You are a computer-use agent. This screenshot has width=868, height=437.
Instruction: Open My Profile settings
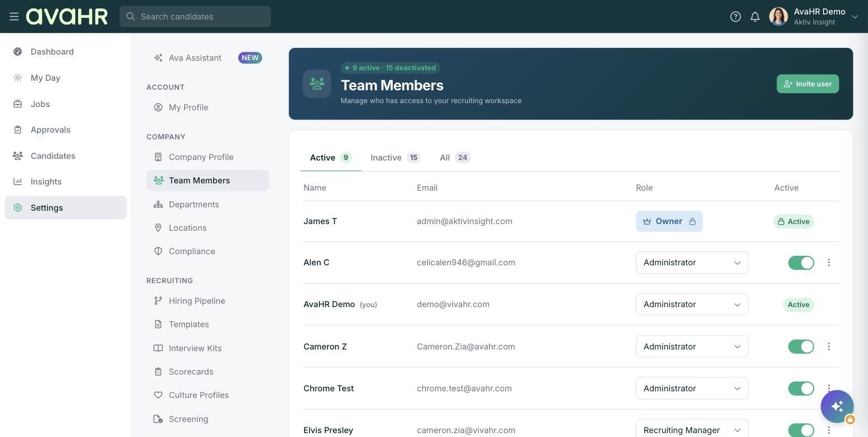tap(208, 108)
